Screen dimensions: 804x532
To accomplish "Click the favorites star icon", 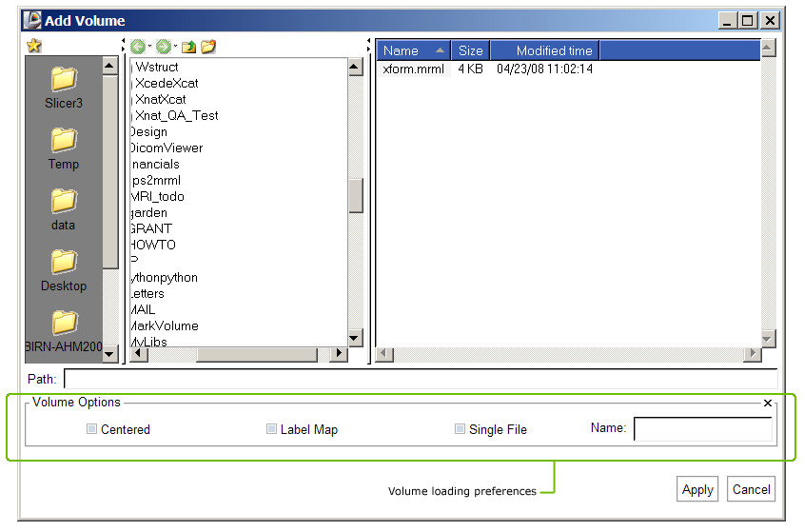I will pyautogui.click(x=33, y=47).
